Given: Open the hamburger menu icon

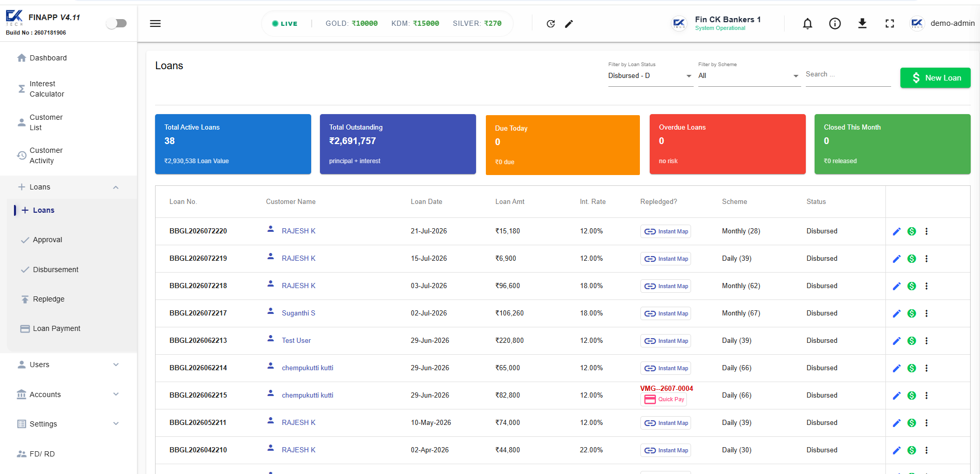Looking at the screenshot, I should tap(155, 23).
